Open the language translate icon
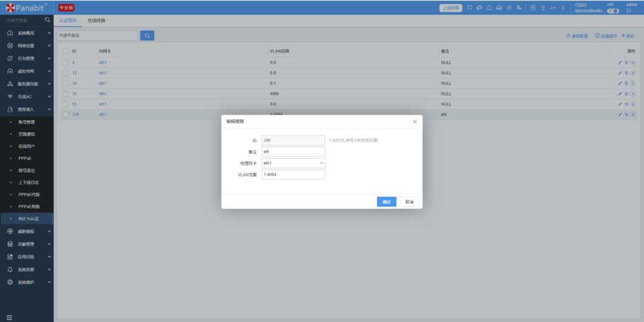Viewport: 644px width, 322px height. (519, 8)
